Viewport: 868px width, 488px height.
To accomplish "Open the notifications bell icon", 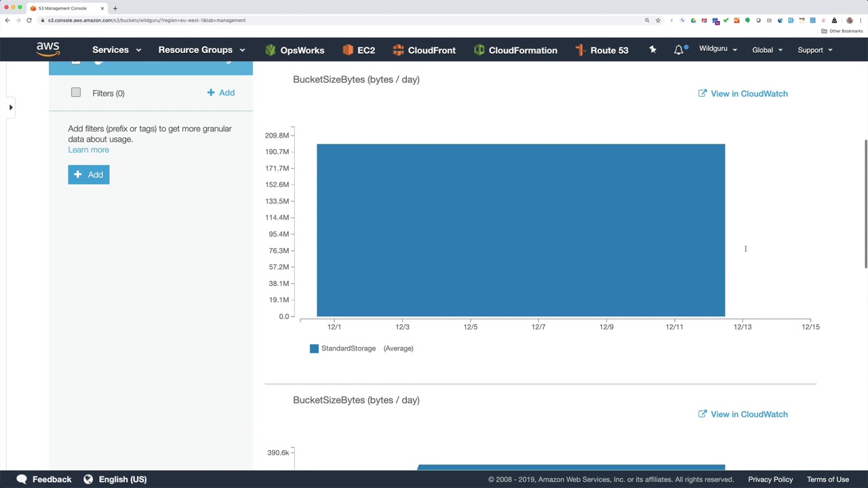I will coord(679,49).
